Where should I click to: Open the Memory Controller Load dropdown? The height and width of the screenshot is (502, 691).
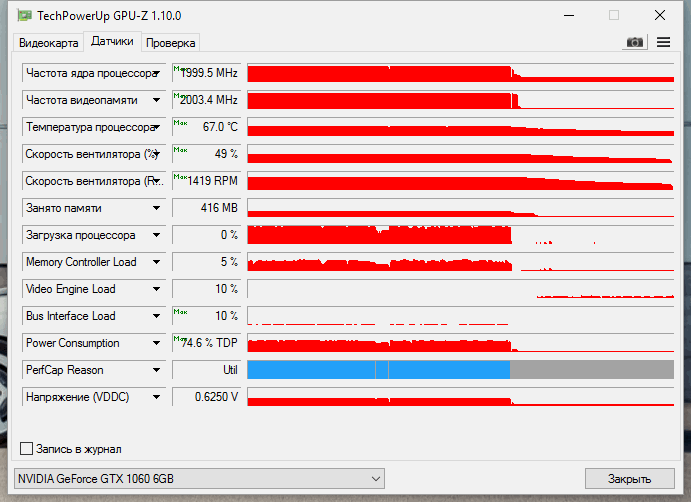coord(156,262)
